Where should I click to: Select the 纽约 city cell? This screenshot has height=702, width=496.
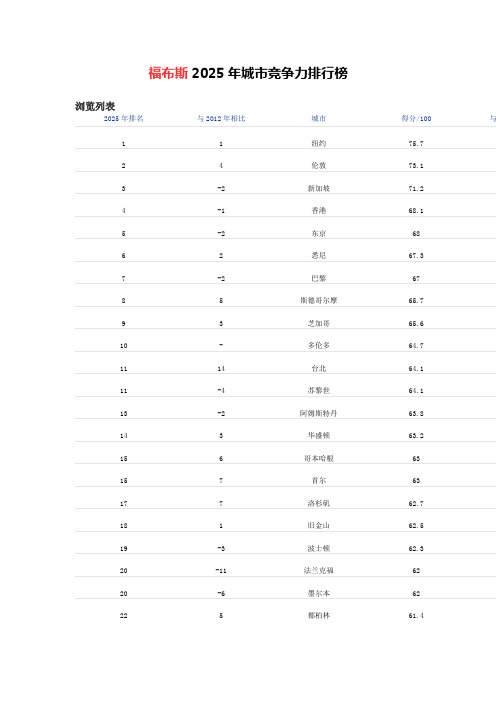[319, 144]
